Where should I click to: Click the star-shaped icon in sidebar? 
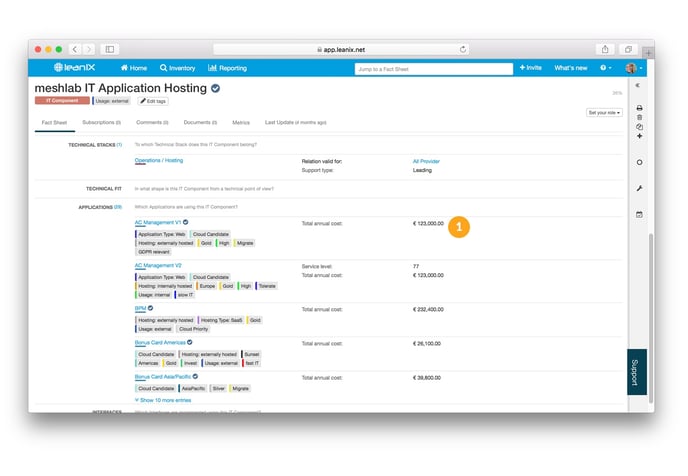pyautogui.click(x=639, y=136)
